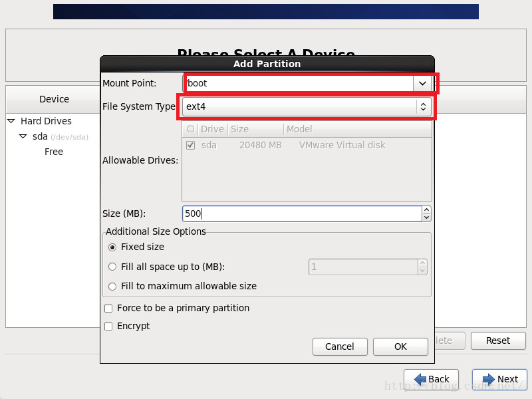The image size is (532, 399).
Task: Select the Fixed size radio button
Action: (x=112, y=247)
